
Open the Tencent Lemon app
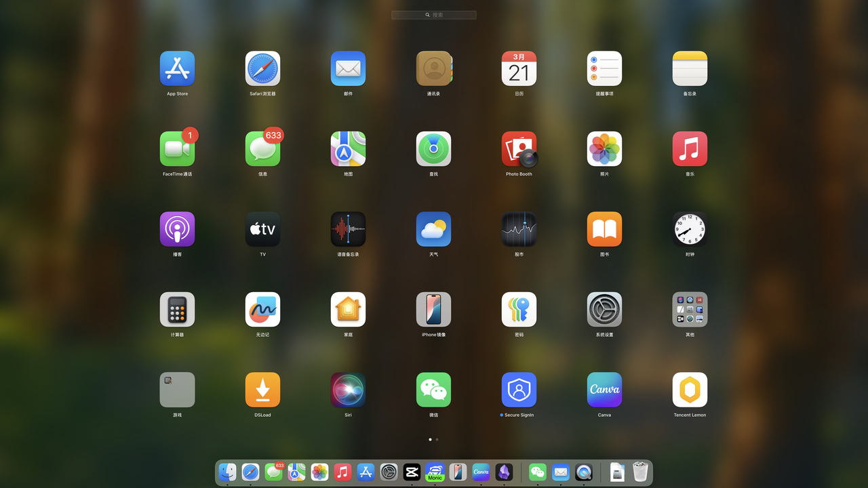pos(690,390)
